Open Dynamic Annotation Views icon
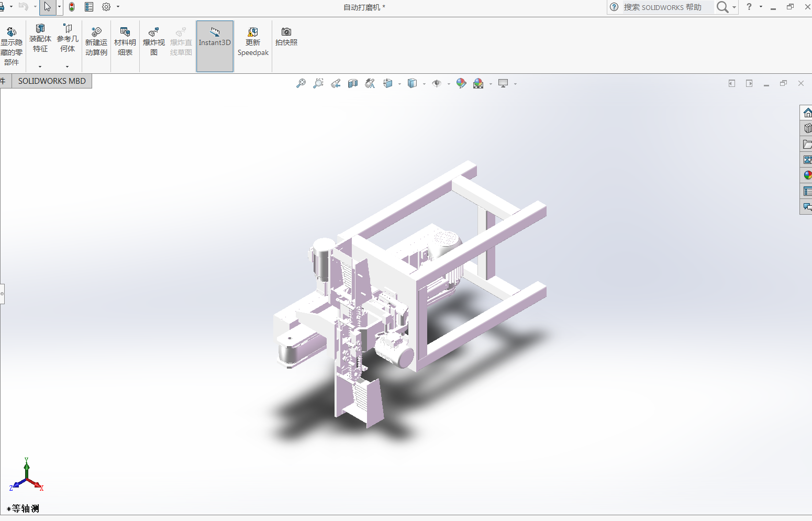The image size is (812, 521). click(x=370, y=83)
